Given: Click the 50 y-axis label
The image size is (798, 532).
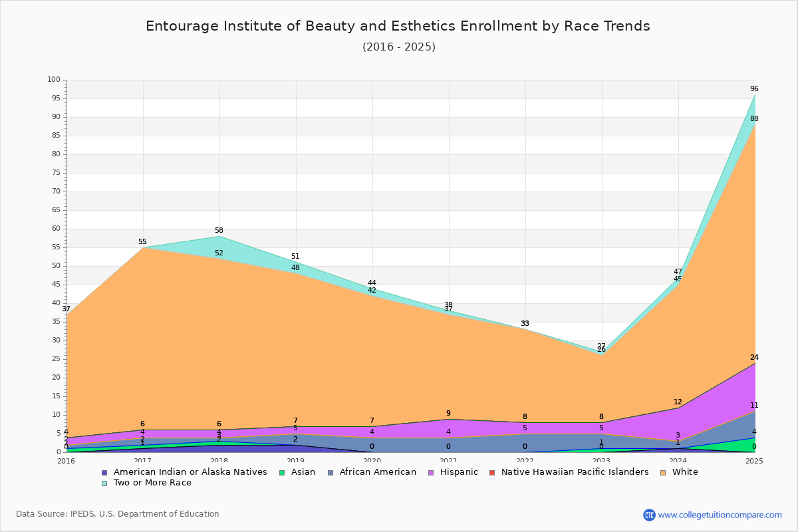Looking at the screenshot, I should pos(57,266).
